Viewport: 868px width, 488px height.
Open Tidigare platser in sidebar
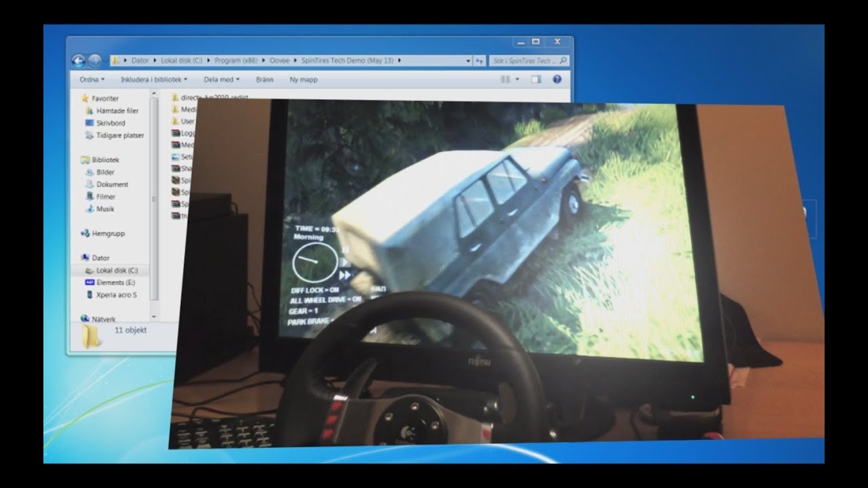[x=120, y=136]
